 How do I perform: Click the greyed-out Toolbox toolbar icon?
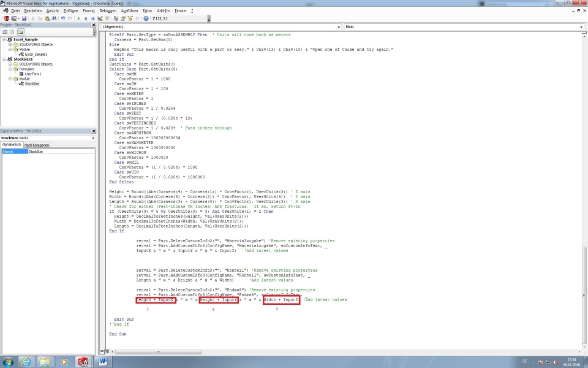137,18
